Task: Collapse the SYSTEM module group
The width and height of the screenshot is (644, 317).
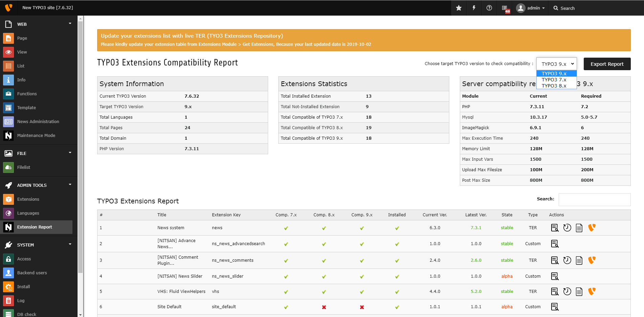Action: [x=70, y=244]
